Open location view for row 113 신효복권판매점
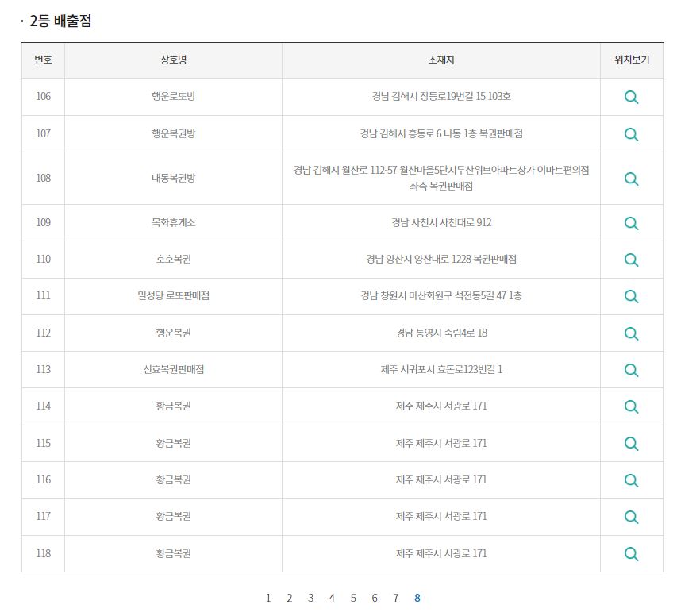Image resolution: width=700 pixels, height=616 pixels. (631, 370)
